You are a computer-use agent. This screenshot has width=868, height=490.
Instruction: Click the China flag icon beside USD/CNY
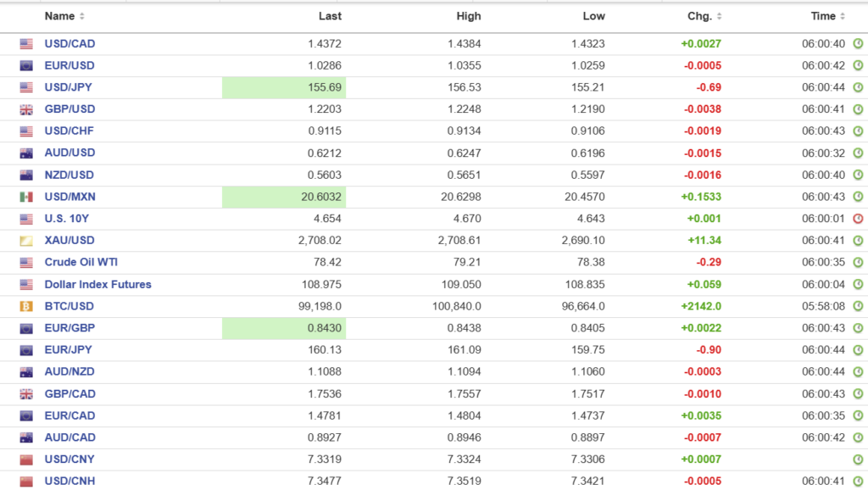click(x=26, y=459)
